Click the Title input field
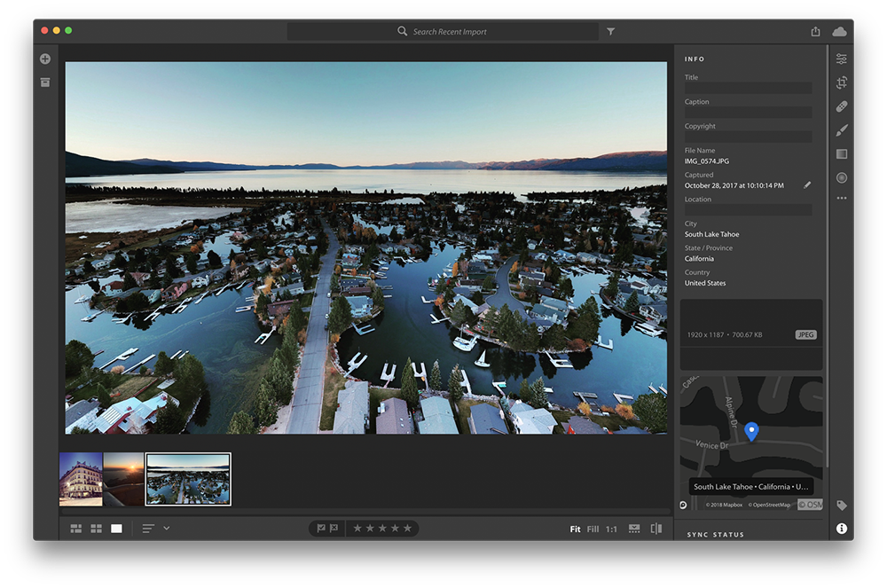Viewport: 887px width, 588px height. coord(748,88)
